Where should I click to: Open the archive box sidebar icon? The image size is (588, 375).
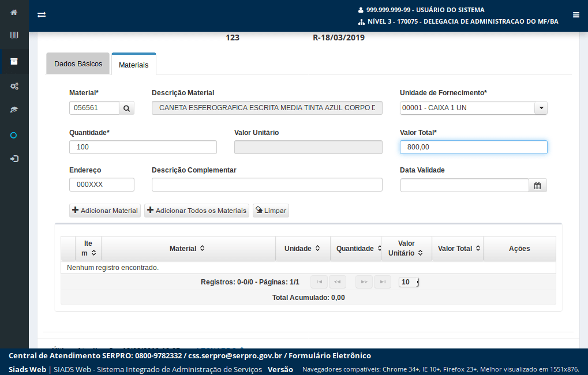pos(14,62)
